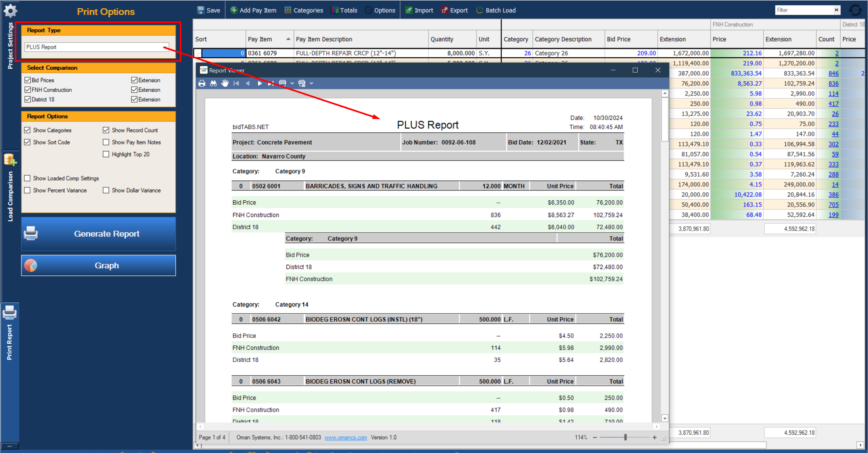Click the refresh icon beside Filter box
The image size is (868, 453).
point(855,10)
